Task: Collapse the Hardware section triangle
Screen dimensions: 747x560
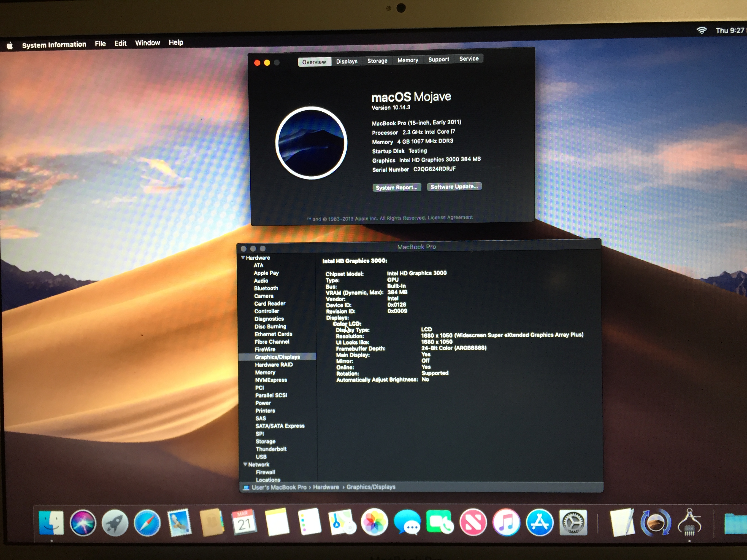Action: [x=243, y=258]
